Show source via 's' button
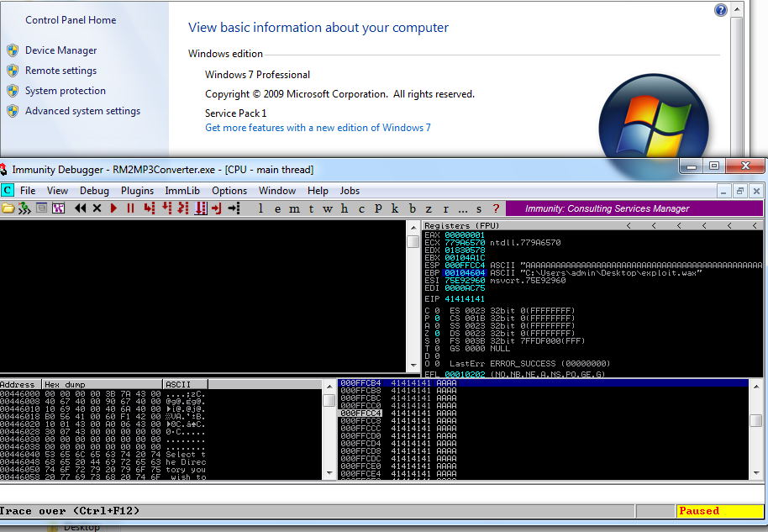The width and height of the screenshot is (768, 532). coord(479,208)
